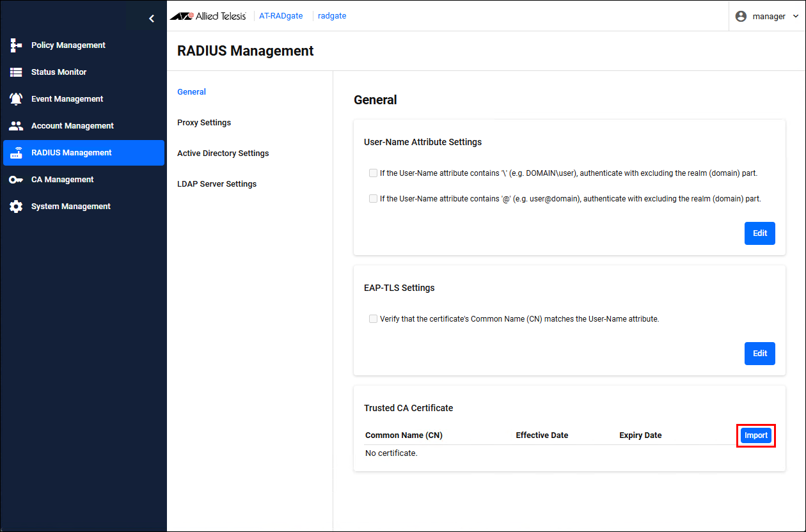Click the Common Name (CN) column header
Screen dimensions: 806x532
pos(404,435)
